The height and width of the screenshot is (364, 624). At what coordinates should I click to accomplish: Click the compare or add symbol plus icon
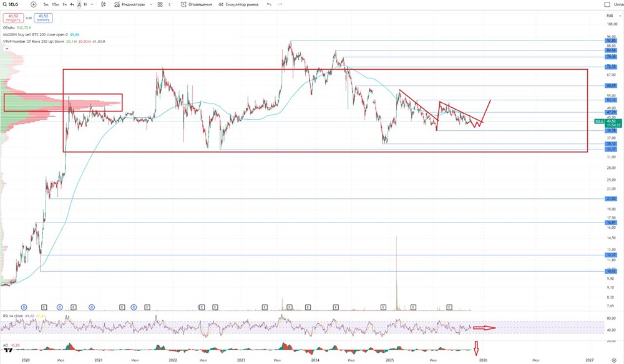(x=34, y=4)
